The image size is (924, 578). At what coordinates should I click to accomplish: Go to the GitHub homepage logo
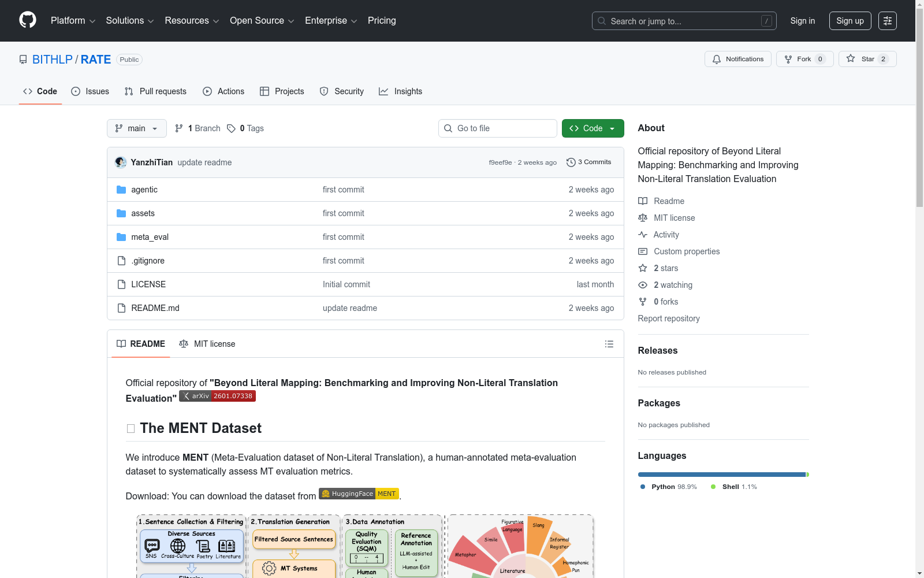tap(28, 20)
